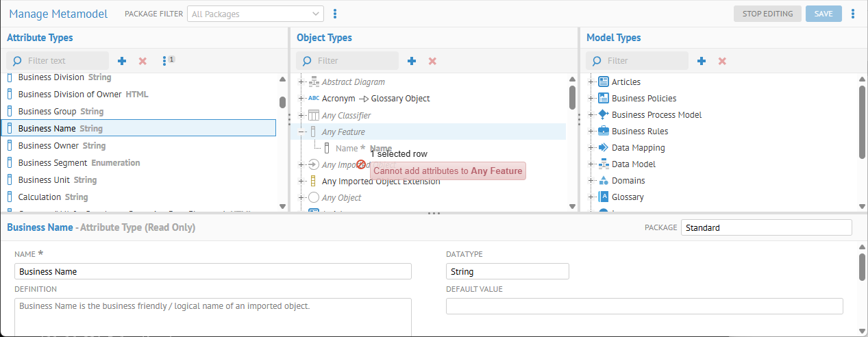
Task: Open the kebab menu next to Save
Action: (853, 14)
